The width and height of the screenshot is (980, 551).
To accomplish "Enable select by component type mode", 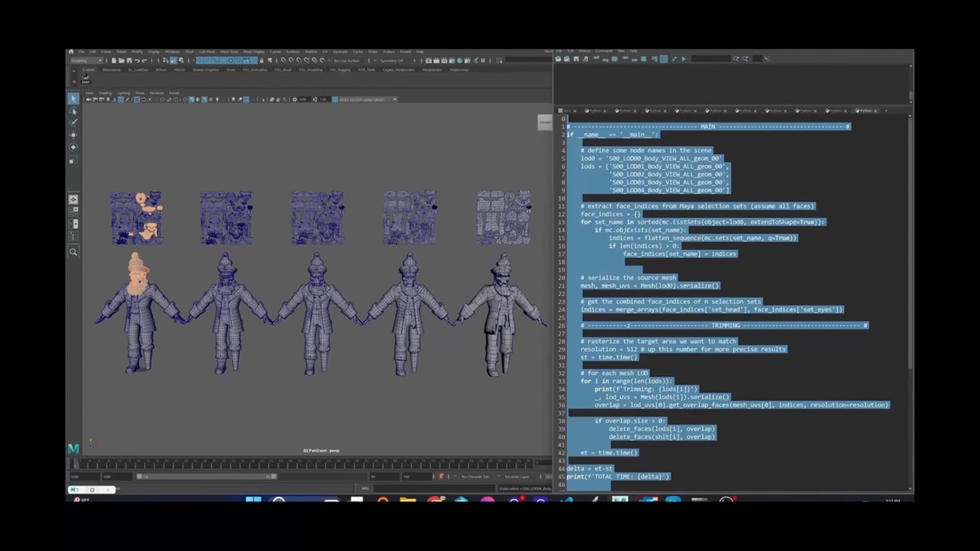I will (181, 60).
